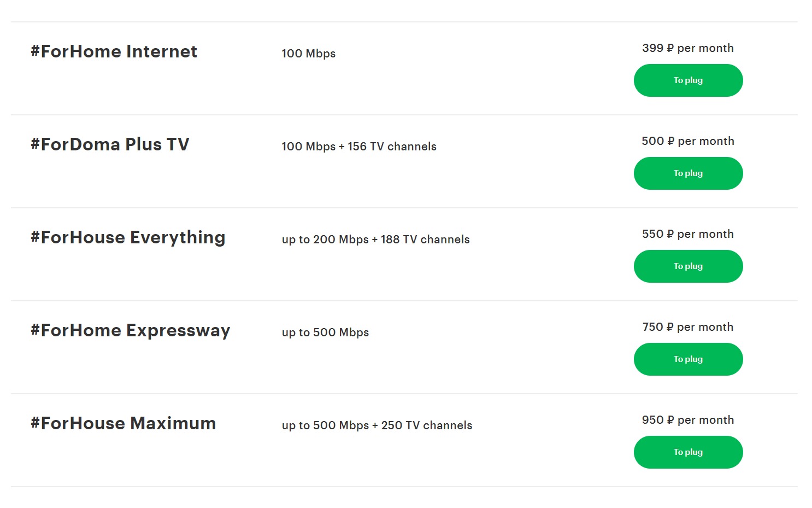Click To plug for #ForHome Internet
Image resolution: width=812 pixels, height=508 pixels.
[x=688, y=80]
